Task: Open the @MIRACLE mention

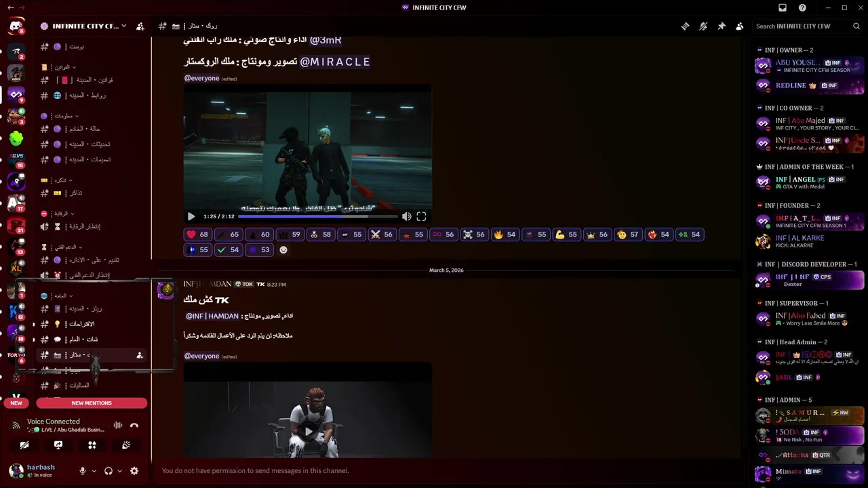Action: 335,62
